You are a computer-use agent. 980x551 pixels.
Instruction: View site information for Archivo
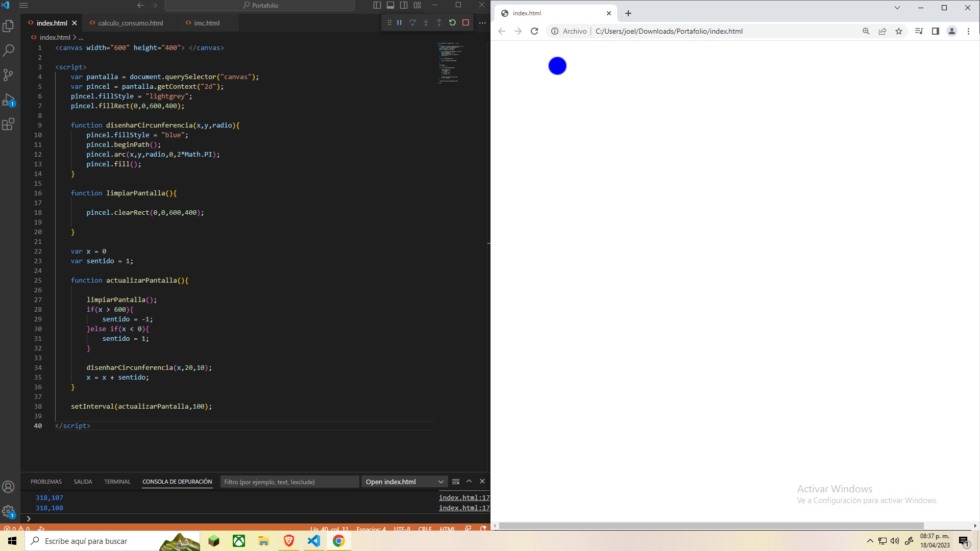click(569, 31)
